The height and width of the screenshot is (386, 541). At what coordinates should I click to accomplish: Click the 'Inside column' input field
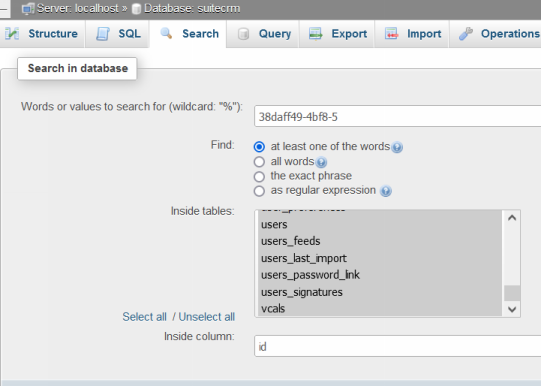pos(397,346)
